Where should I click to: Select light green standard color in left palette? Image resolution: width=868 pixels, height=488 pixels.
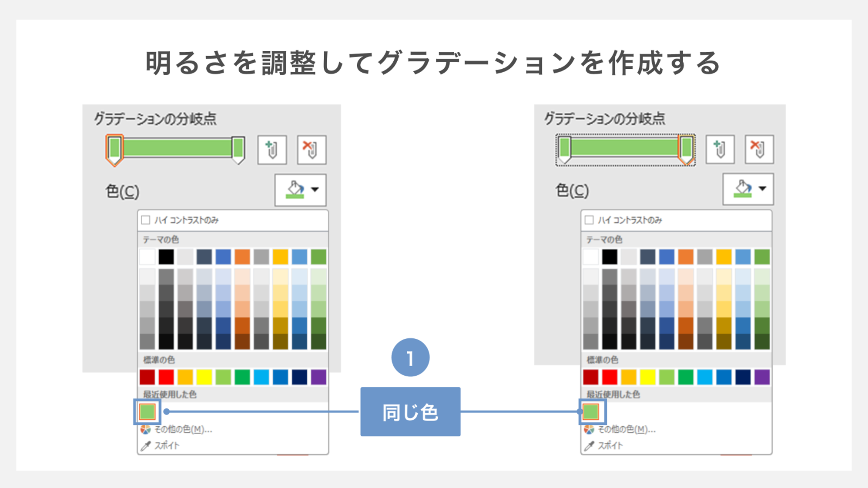(x=223, y=377)
